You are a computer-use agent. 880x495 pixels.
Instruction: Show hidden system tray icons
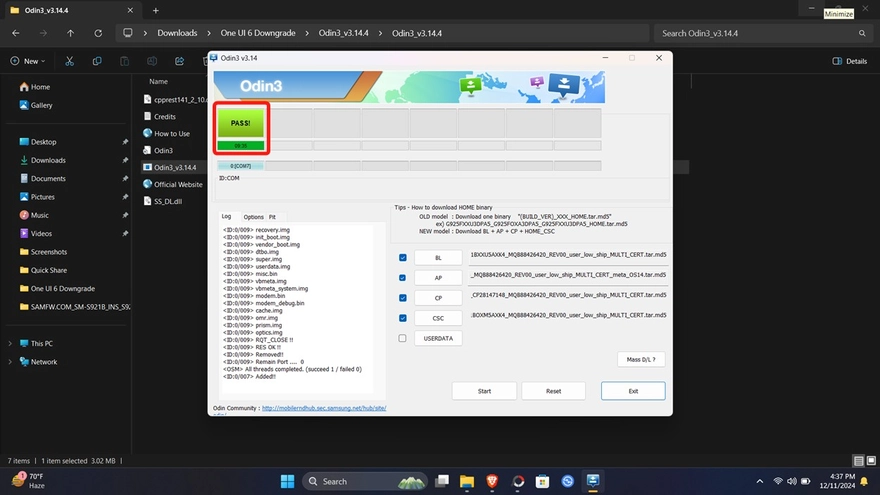pyautogui.click(x=759, y=481)
